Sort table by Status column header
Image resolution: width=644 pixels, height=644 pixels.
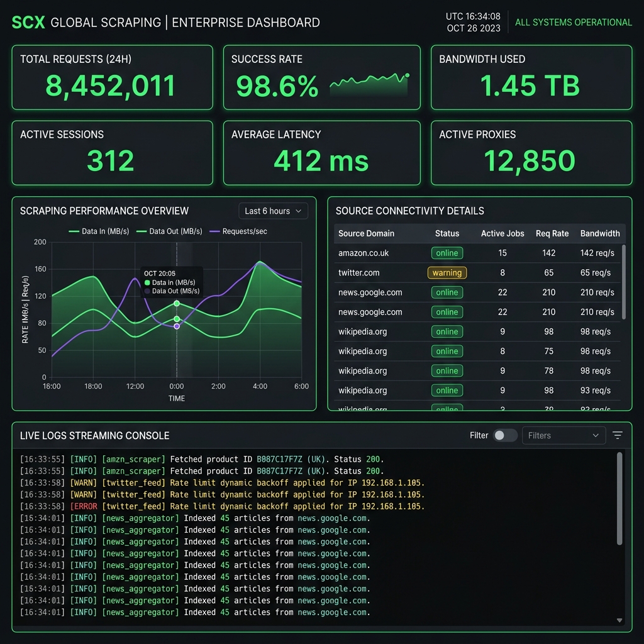tap(447, 233)
